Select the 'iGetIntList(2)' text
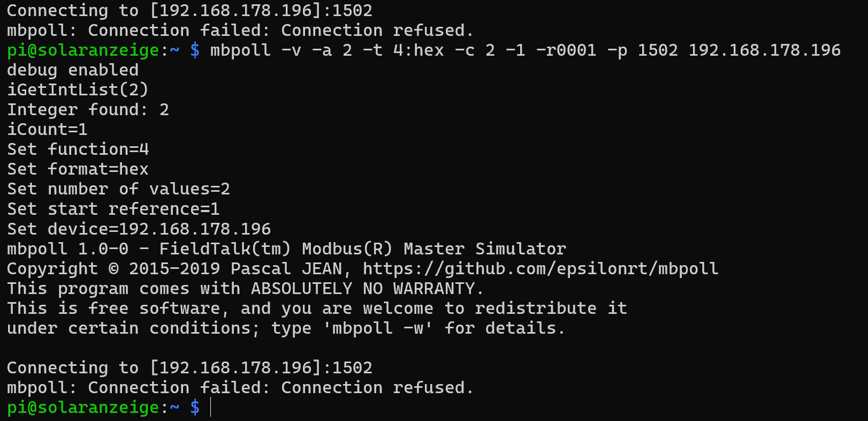Screen dimensions: 868x421 click(78, 90)
